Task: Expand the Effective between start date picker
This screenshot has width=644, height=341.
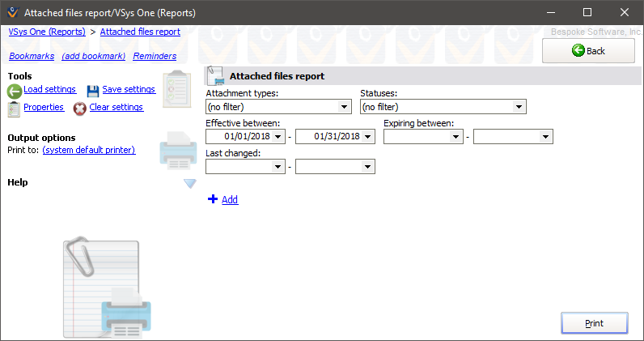Action: pos(279,137)
